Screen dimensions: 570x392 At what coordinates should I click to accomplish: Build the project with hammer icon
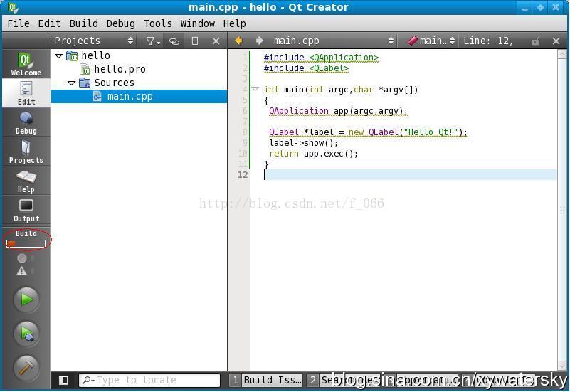[26, 368]
